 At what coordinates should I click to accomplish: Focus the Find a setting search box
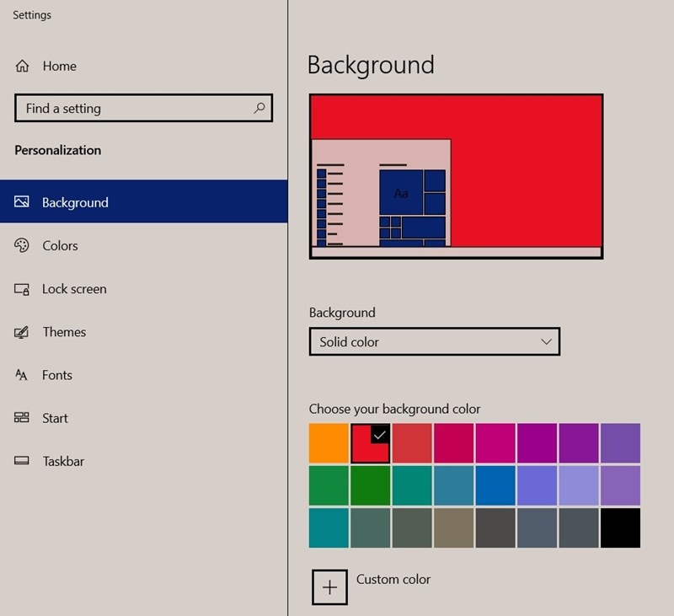tap(143, 108)
